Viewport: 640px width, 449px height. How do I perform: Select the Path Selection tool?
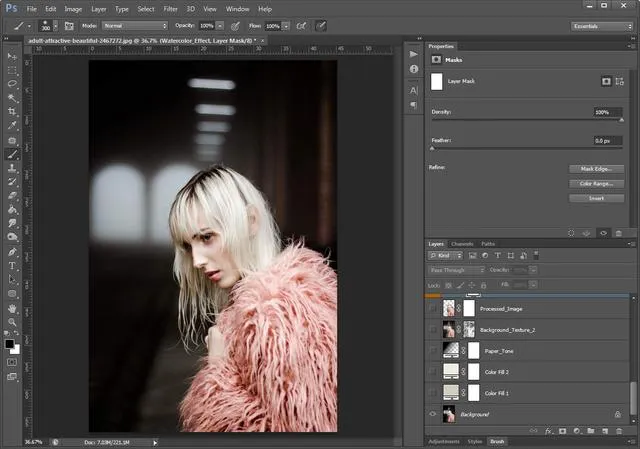(x=12, y=280)
